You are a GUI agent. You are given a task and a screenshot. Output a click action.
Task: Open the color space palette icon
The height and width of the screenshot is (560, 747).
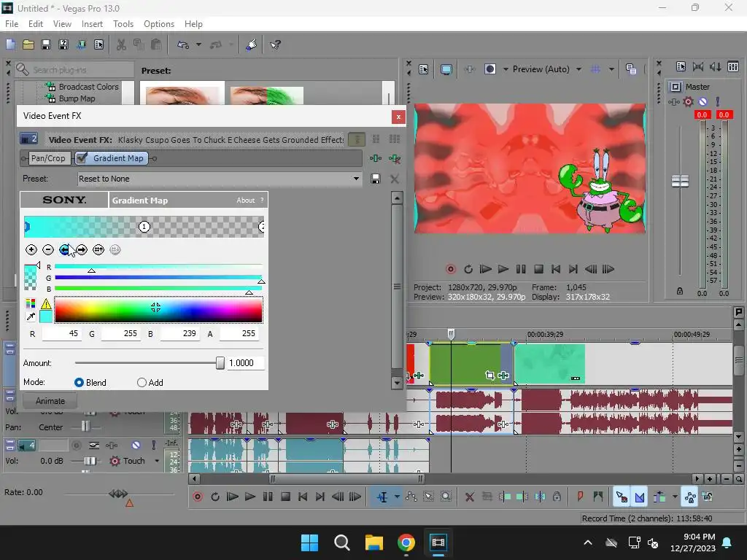(x=31, y=304)
